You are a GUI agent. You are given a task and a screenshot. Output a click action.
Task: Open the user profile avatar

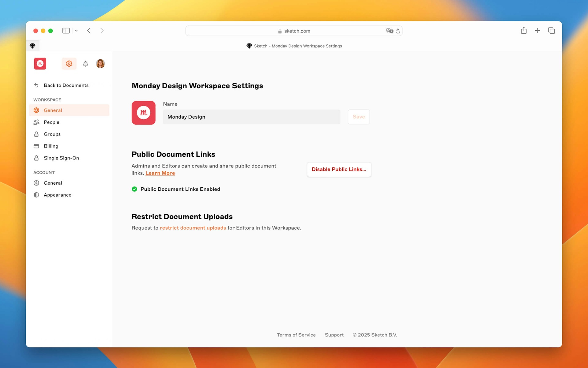(100, 63)
